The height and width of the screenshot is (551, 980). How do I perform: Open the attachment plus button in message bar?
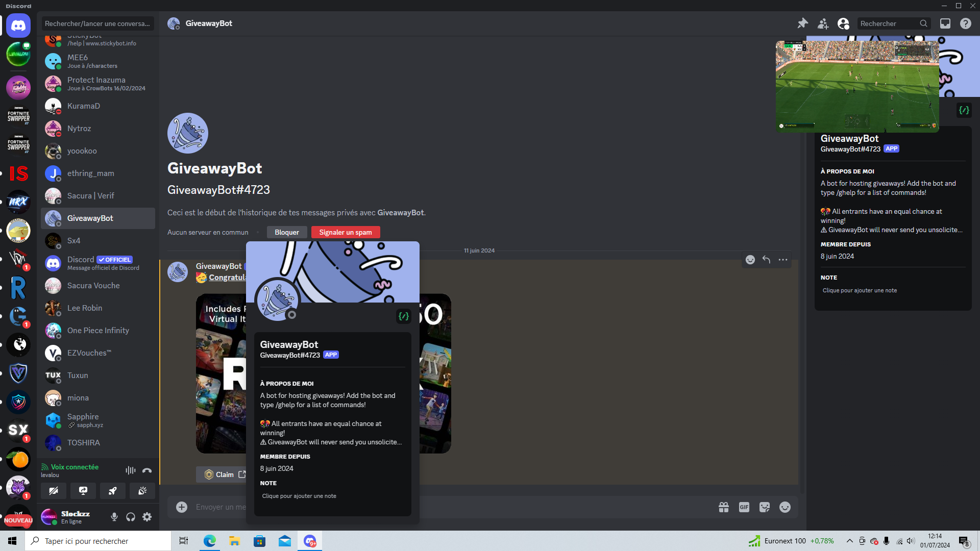182,507
